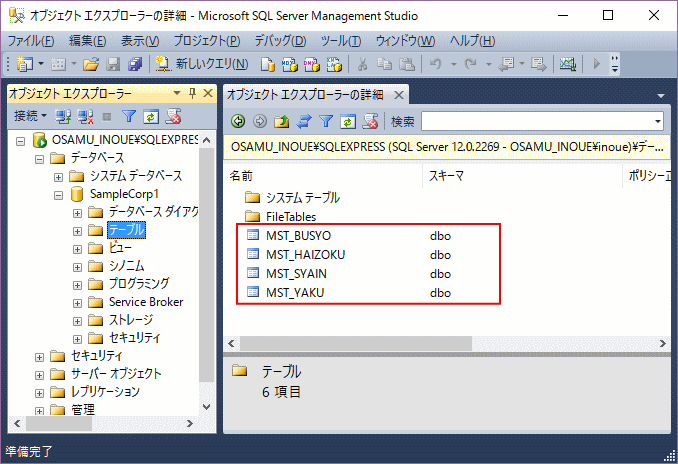Open the ファイル(F) menu
Image resolution: width=678 pixels, height=464 pixels.
[31, 41]
